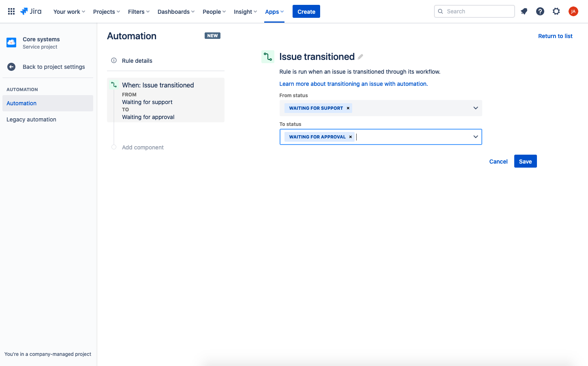Open the Filters dropdown menu
Viewport: 588px width, 366px height.
[139, 12]
